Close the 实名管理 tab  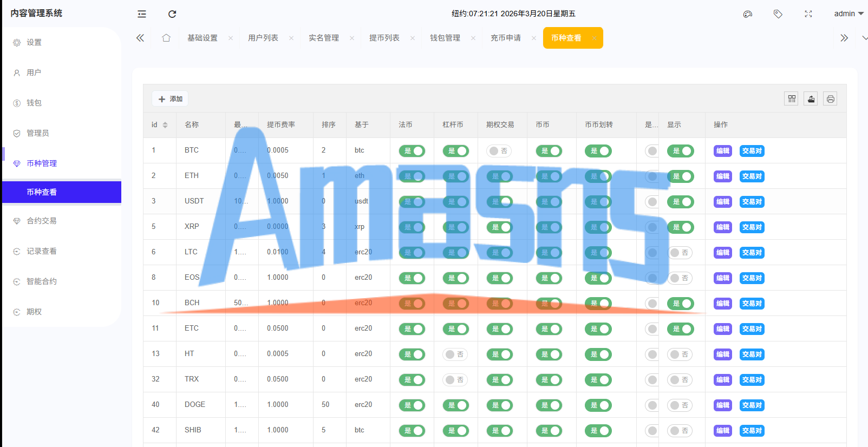(352, 38)
